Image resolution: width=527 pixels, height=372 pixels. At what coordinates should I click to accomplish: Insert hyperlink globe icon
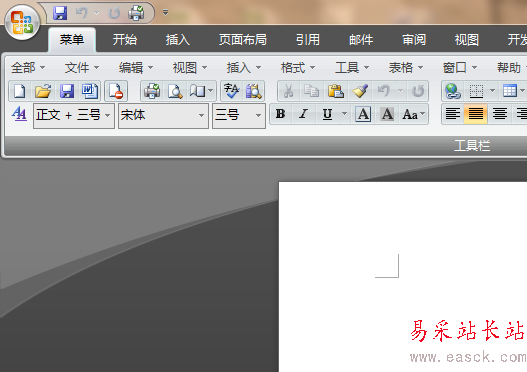tap(453, 91)
